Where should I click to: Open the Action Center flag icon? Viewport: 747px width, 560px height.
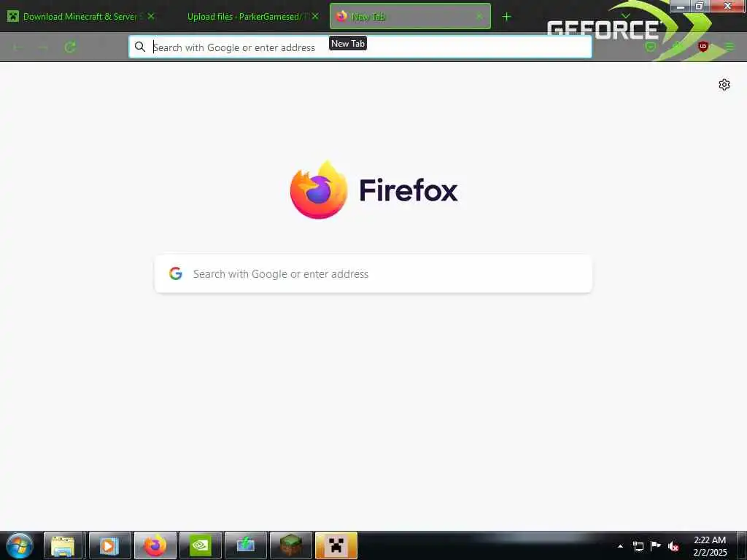(x=656, y=546)
